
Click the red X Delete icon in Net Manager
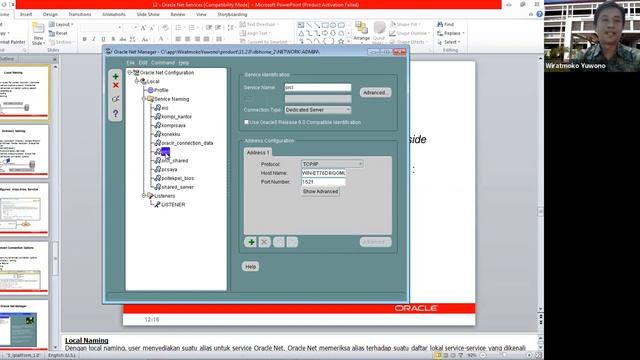pos(116,85)
